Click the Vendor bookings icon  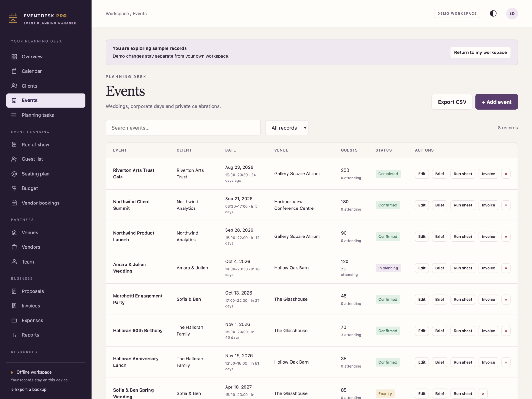tap(14, 203)
